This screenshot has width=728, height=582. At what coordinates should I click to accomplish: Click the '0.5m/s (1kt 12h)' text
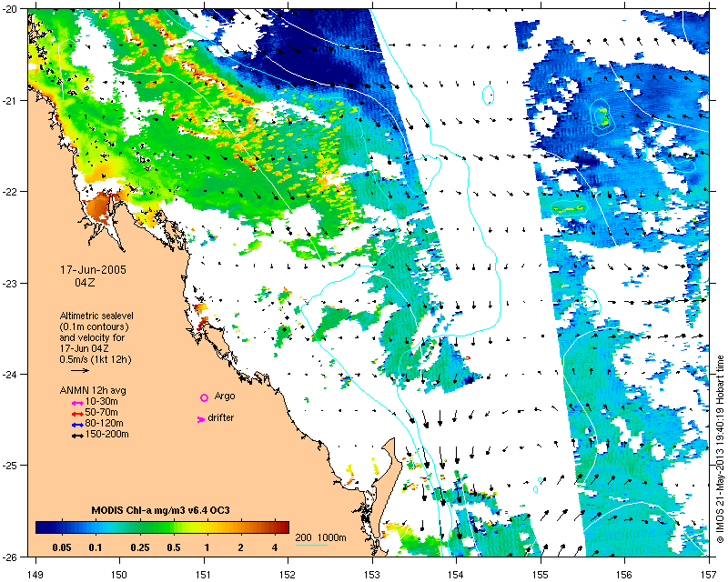96,360
